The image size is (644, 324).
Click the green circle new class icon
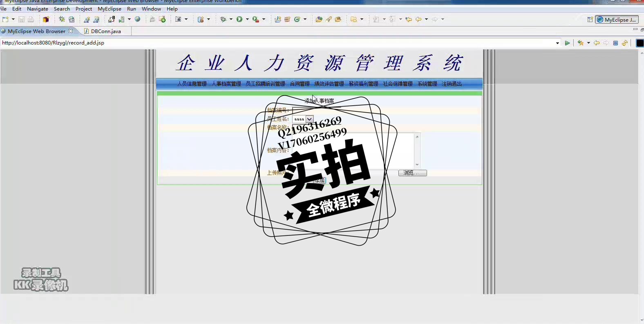[297, 19]
